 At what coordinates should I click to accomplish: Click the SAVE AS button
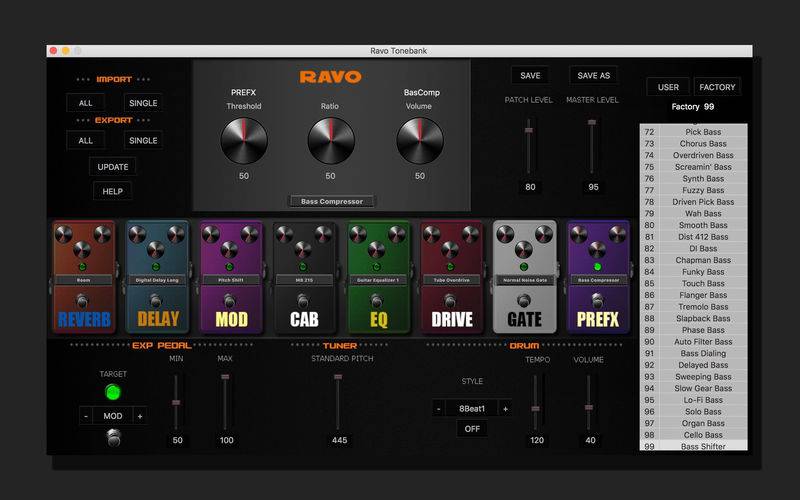(593, 76)
